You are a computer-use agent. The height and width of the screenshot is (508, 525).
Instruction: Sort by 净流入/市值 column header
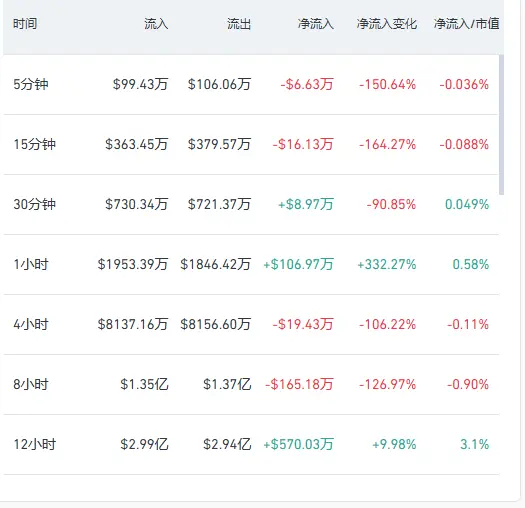(466, 24)
